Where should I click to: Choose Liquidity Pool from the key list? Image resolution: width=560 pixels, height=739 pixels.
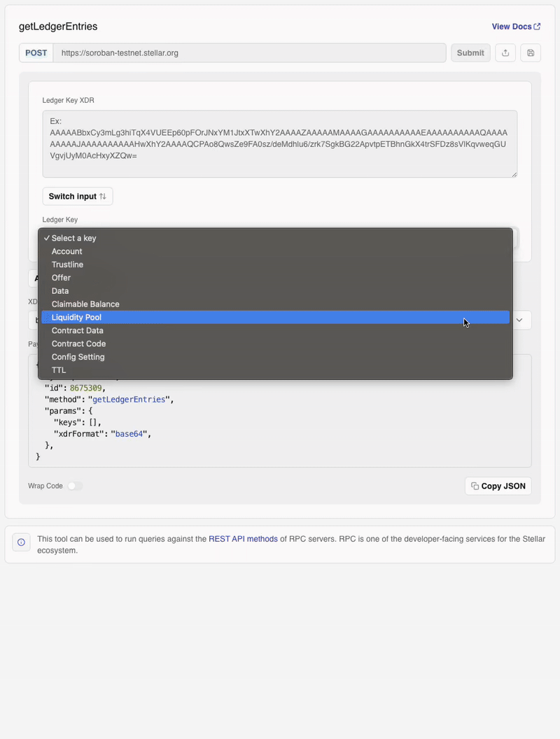(76, 318)
